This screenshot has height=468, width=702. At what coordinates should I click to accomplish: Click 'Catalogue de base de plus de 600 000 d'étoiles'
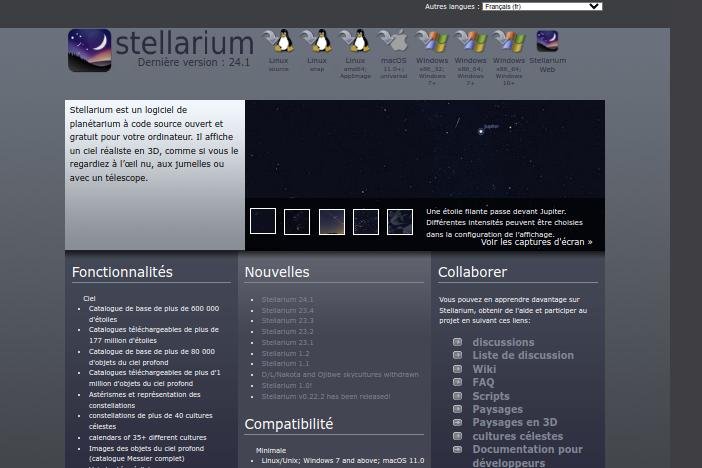coord(154,314)
